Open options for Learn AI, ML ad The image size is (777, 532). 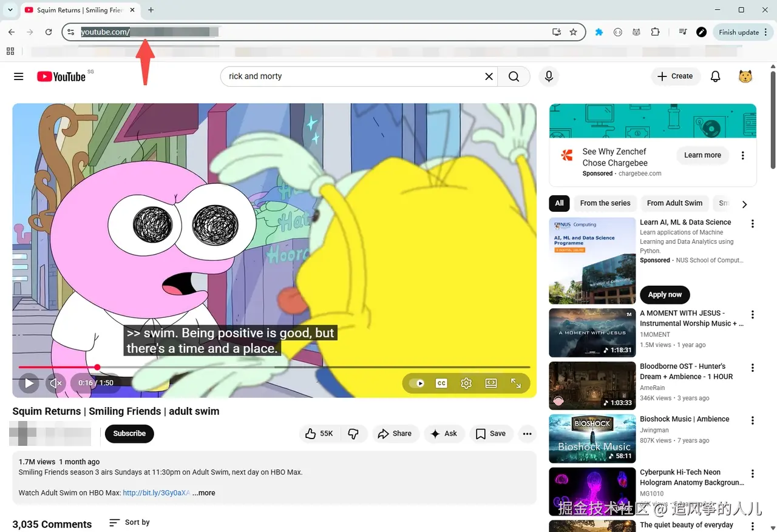753,224
